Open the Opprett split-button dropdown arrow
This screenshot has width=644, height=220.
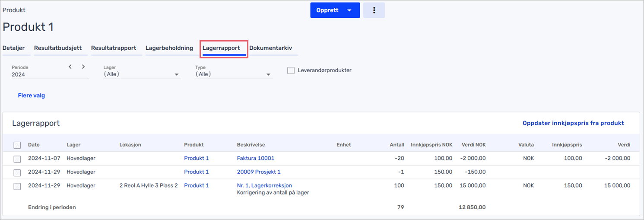[x=350, y=10]
